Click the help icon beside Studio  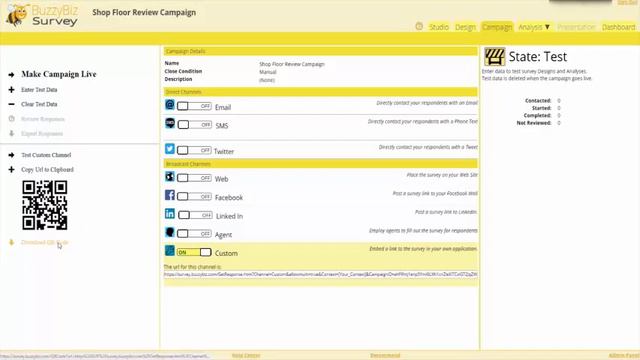(419, 26)
